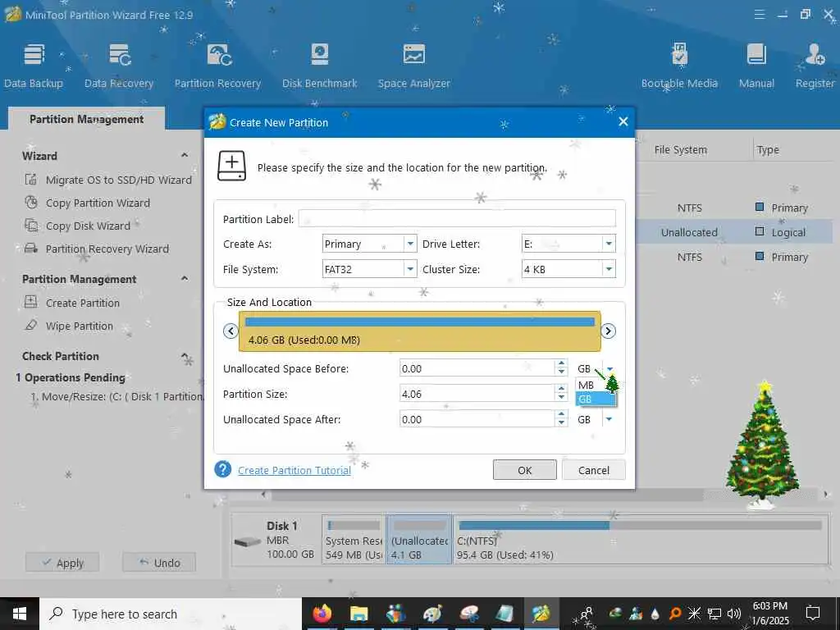Open the Drive Letter dropdown
The height and width of the screenshot is (630, 840).
click(x=609, y=244)
